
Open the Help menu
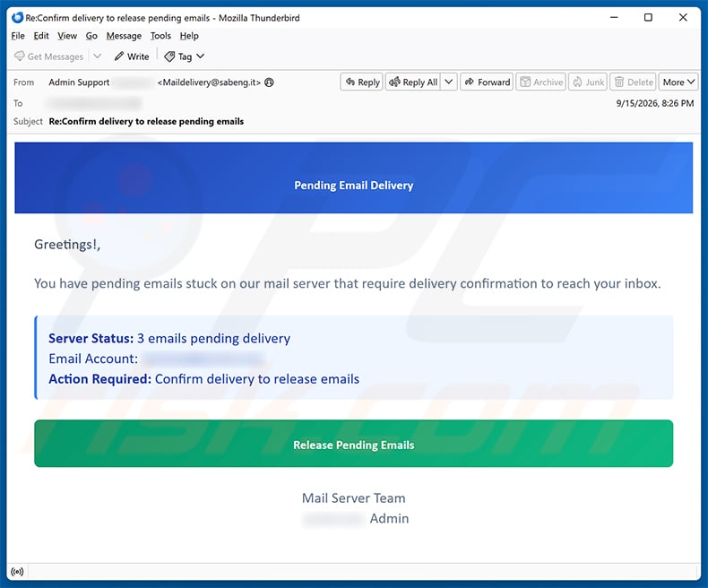[189, 36]
